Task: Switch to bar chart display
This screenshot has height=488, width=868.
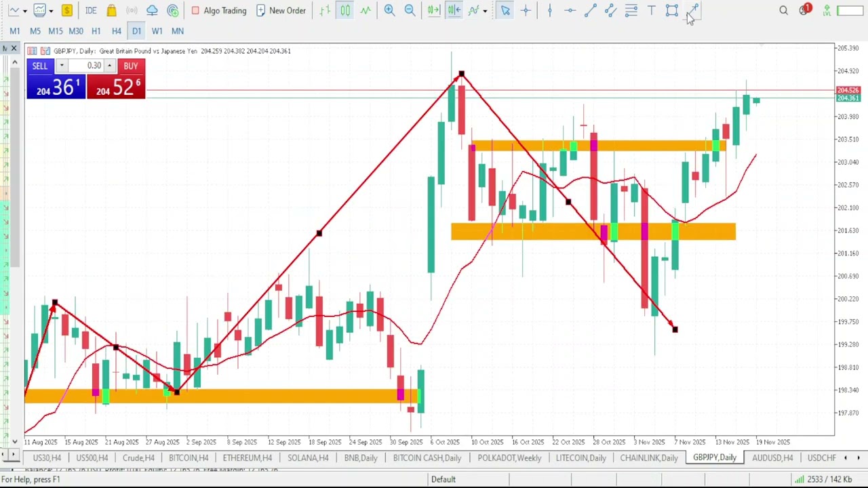Action: 325,10
